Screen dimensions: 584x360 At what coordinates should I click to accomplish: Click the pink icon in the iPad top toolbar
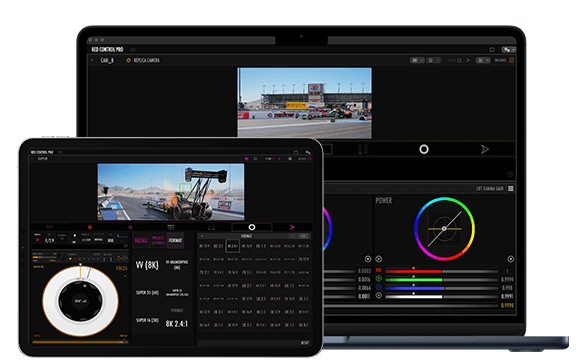246,159
